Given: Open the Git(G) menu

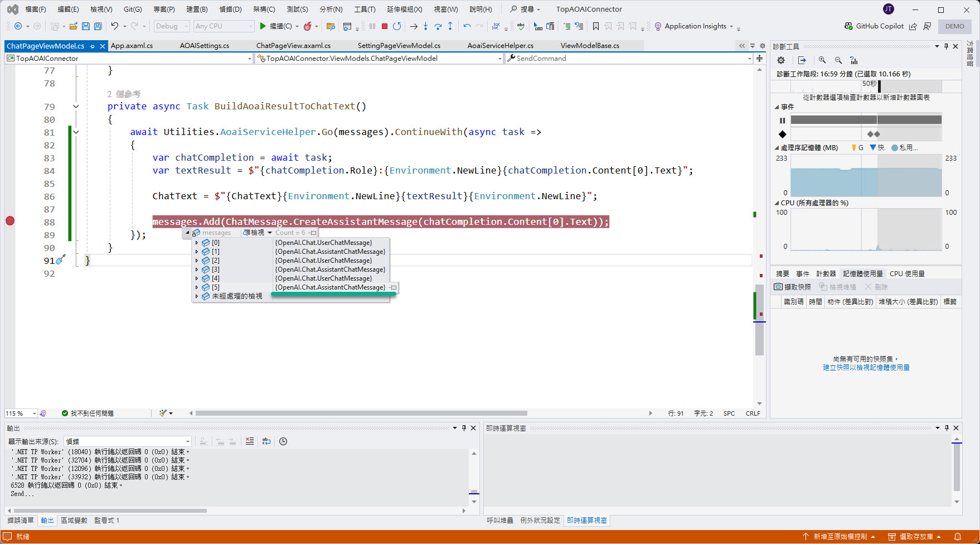Looking at the screenshot, I should click(133, 9).
